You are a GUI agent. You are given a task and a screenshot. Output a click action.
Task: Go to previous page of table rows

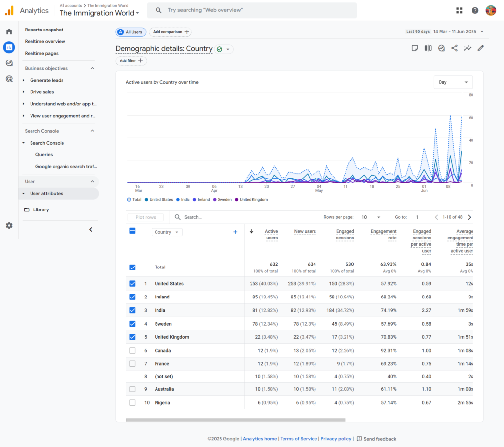click(x=436, y=217)
